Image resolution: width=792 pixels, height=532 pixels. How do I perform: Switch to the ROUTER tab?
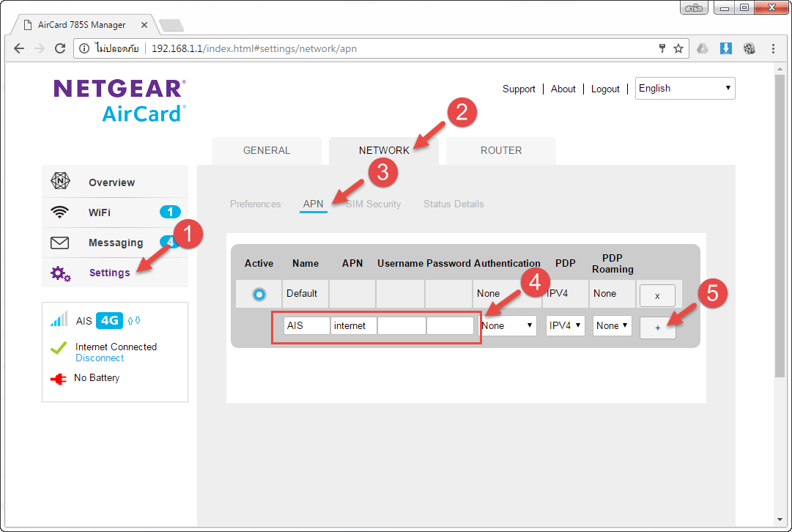point(501,150)
